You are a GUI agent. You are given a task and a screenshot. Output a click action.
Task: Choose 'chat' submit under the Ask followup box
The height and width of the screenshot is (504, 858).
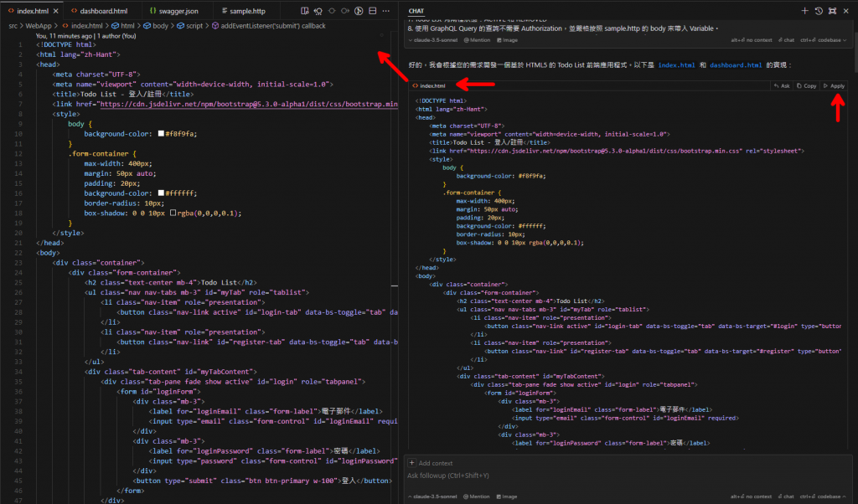tap(786, 496)
